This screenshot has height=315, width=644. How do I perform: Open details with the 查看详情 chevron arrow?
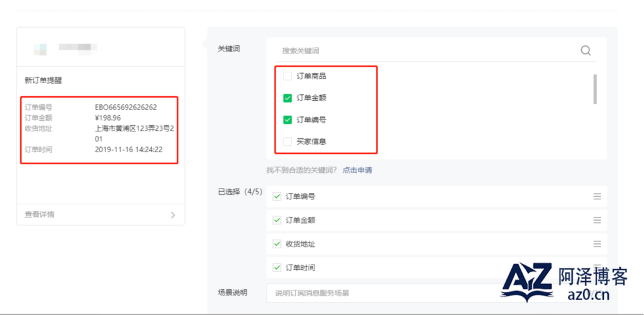click(x=173, y=215)
